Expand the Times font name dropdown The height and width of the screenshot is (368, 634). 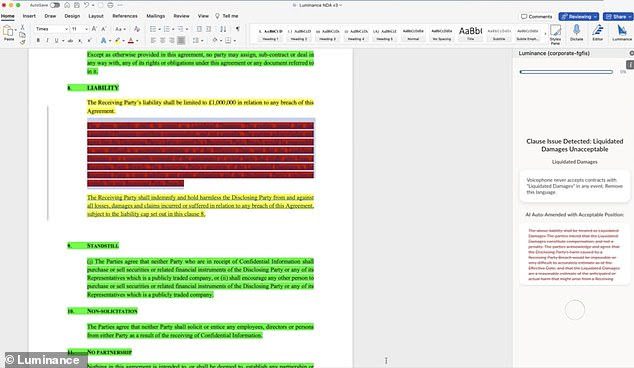(x=51, y=29)
